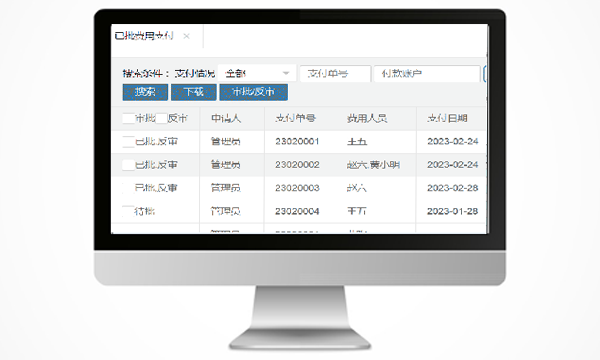Check the row checkbox for 23020002

tap(129, 165)
